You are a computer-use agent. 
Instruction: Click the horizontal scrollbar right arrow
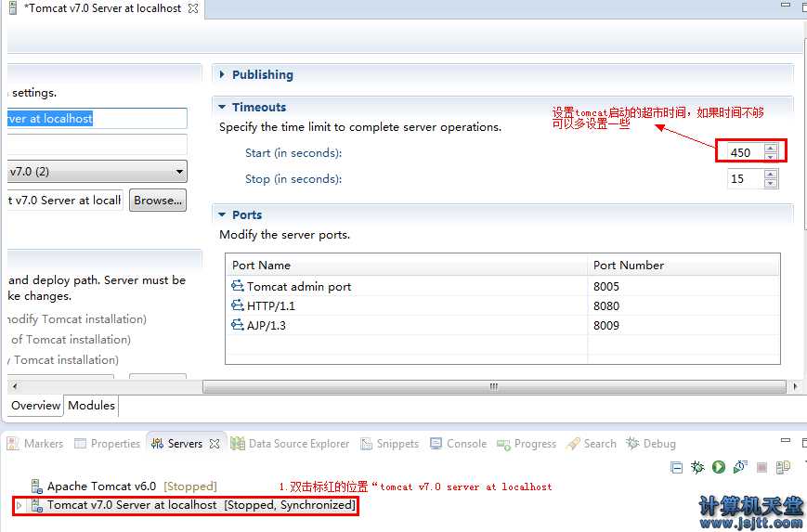(x=795, y=386)
